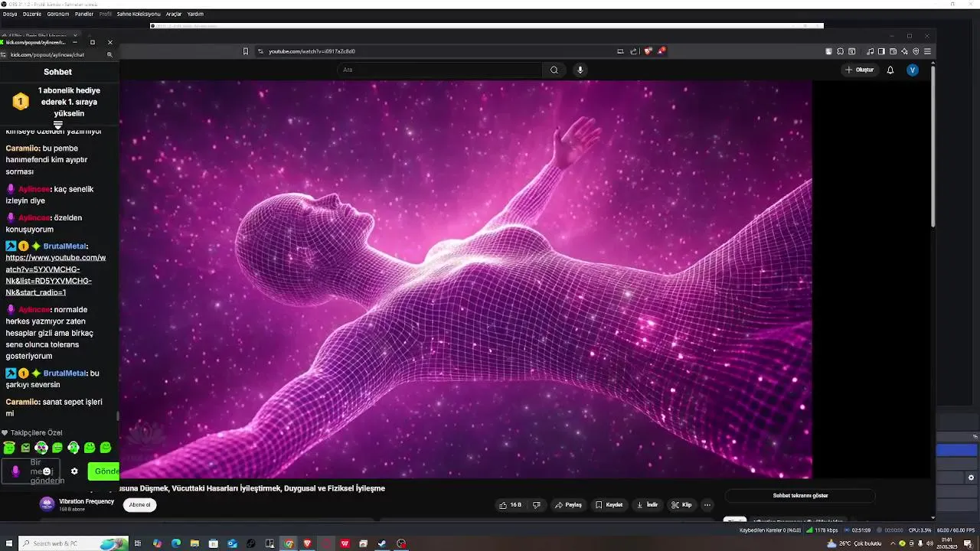This screenshot has width=980, height=551.
Task: Click the YouTube search magnifier button
Action: point(554,70)
